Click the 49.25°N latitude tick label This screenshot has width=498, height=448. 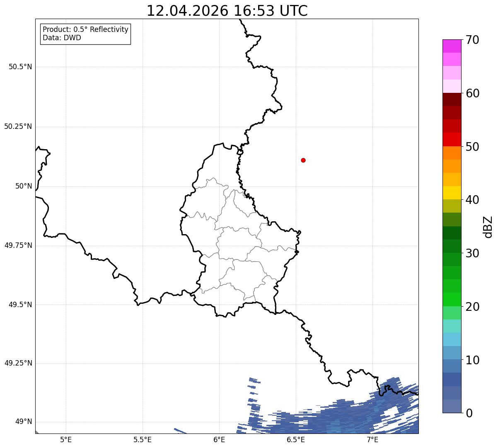[18, 363]
